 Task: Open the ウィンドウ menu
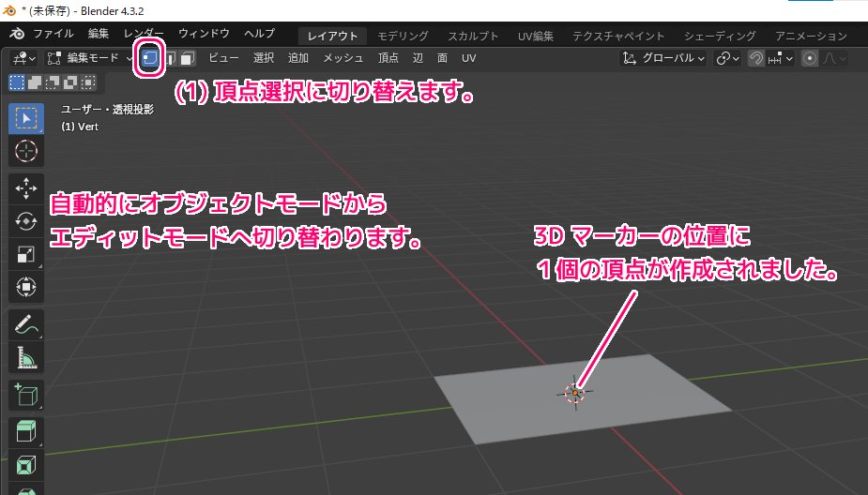click(204, 34)
